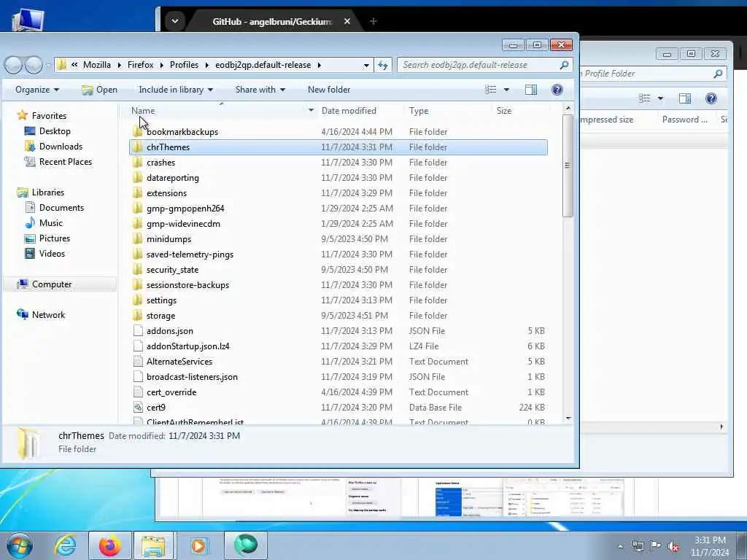Click the search icon in the background Profile Folder window

(718, 74)
